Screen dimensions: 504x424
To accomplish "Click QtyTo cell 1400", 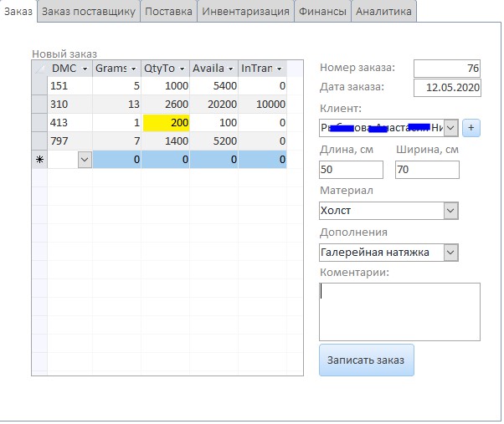I will 166,140.
